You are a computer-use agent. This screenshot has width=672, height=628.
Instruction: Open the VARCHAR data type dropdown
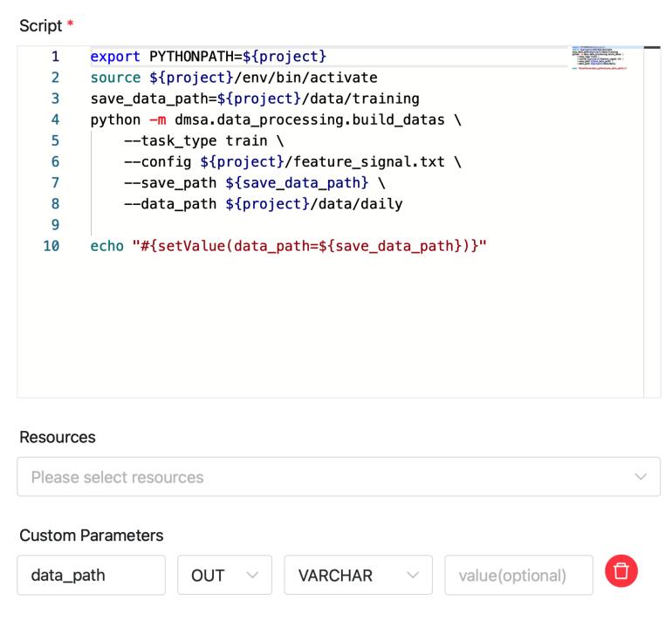[358, 576]
